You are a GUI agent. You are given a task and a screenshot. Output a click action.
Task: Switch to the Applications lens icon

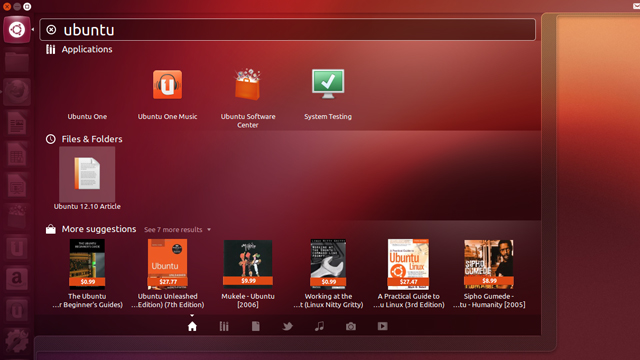coord(224,326)
